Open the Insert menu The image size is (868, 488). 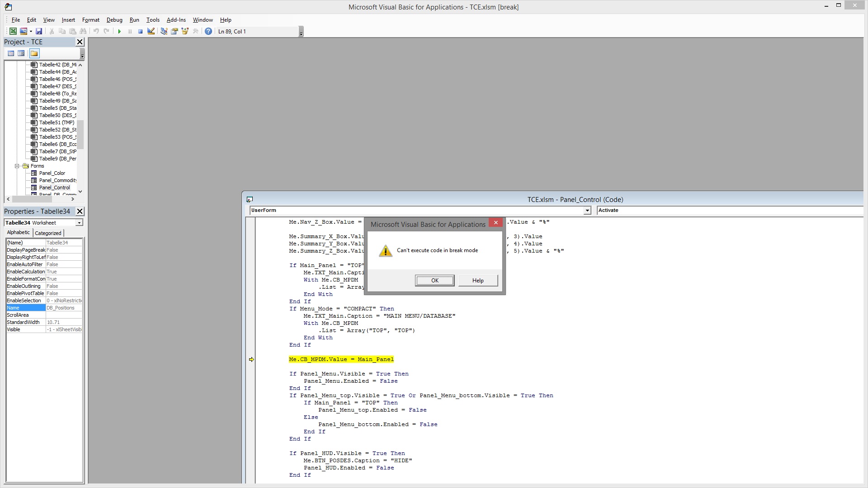point(68,20)
